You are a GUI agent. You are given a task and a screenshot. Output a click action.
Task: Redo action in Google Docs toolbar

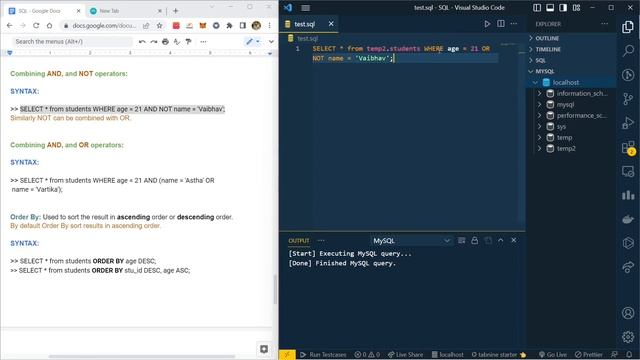point(153,42)
